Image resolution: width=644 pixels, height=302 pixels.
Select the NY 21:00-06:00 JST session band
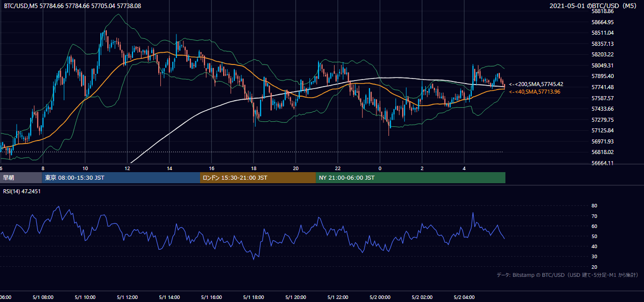[411, 178]
